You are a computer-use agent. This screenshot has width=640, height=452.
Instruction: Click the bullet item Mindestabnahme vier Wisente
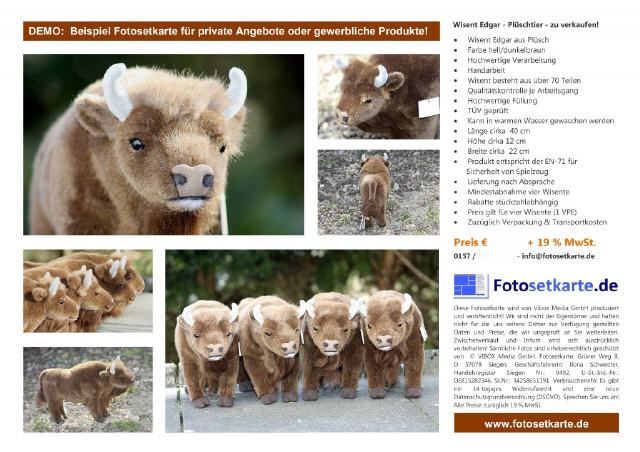tap(518, 192)
